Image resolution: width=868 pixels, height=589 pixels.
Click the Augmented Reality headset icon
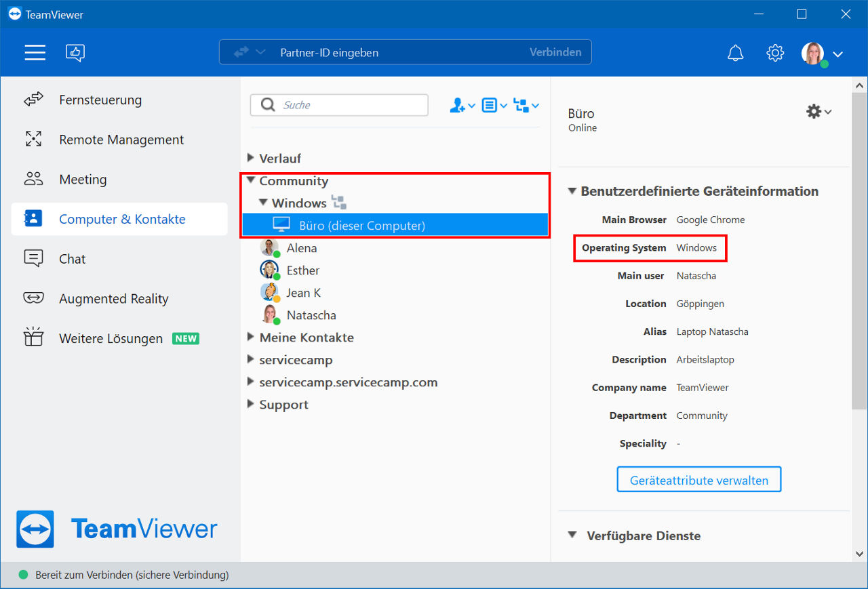coord(33,298)
